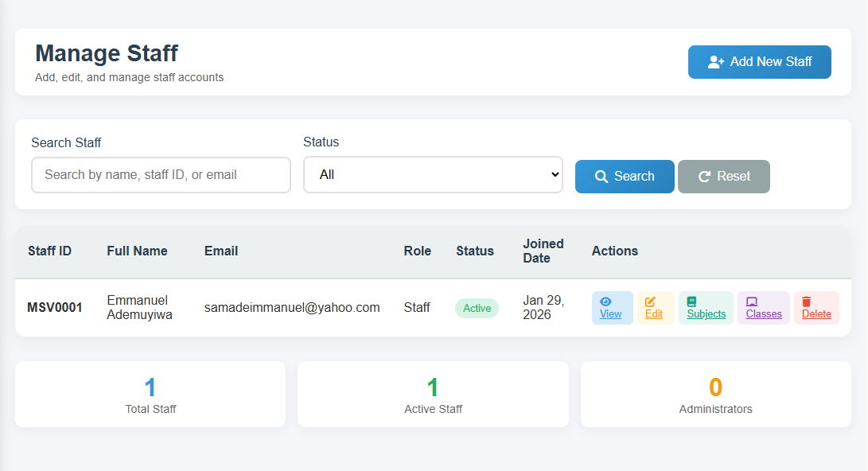
Task: Focus the Search Staff input field
Action: click(161, 175)
